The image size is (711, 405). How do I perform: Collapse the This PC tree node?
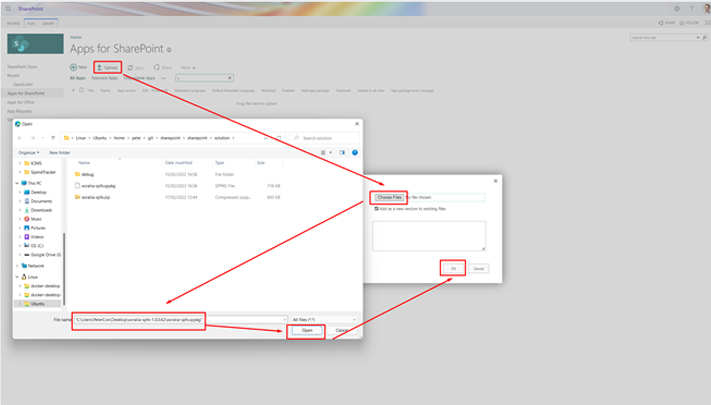[17, 183]
